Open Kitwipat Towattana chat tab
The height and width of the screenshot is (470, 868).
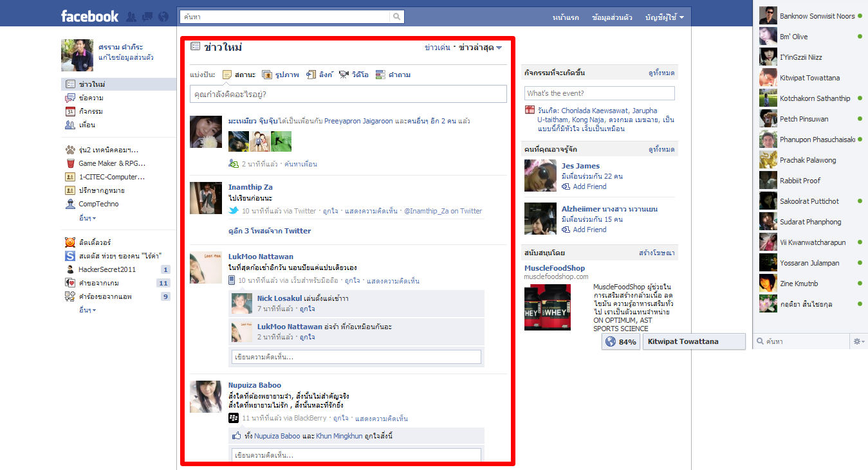pos(694,342)
